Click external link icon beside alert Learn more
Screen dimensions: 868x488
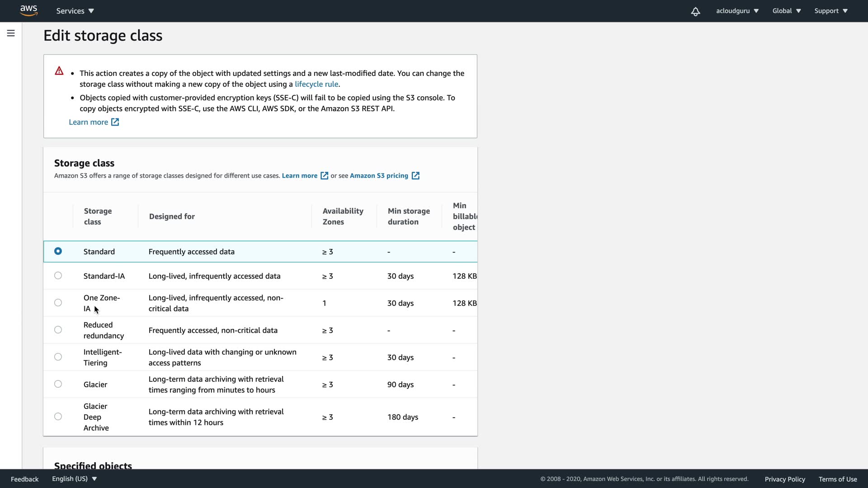115,122
